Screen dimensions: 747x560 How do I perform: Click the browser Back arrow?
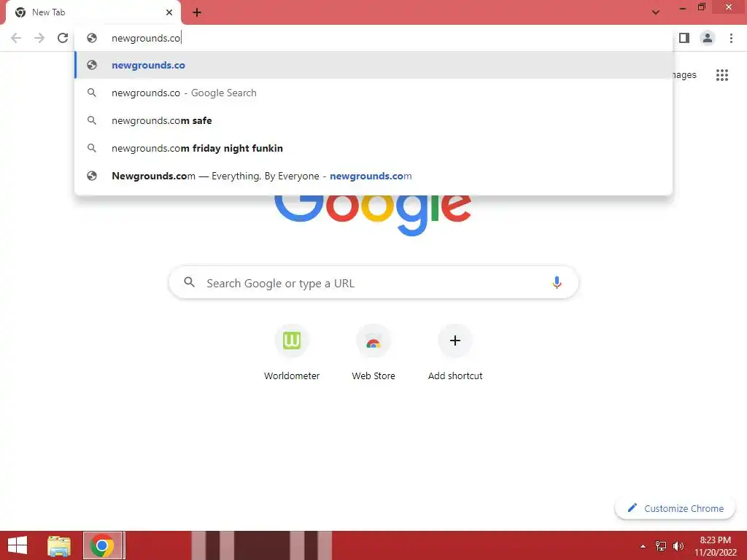coord(16,38)
